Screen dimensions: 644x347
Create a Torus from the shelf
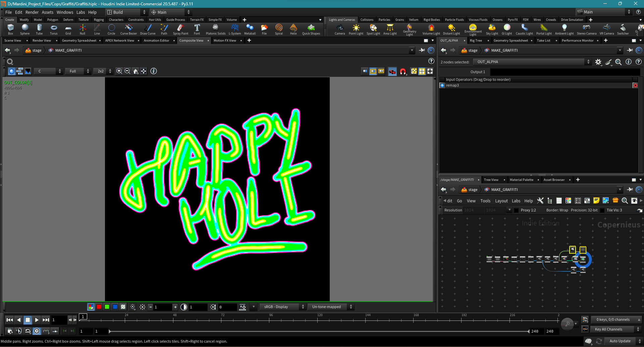pos(54,29)
